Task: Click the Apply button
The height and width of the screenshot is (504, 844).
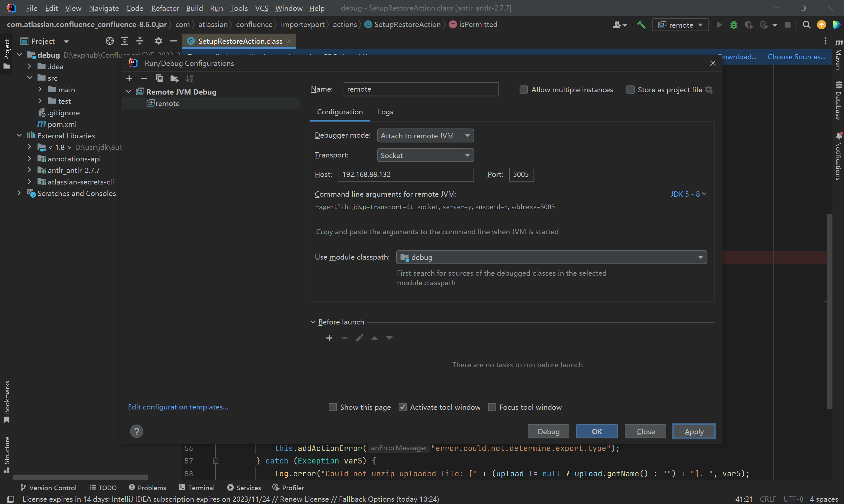Action: click(x=694, y=431)
